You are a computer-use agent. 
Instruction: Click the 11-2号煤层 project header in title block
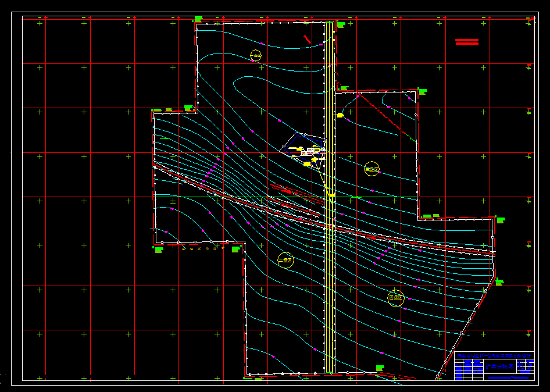[x=494, y=356]
